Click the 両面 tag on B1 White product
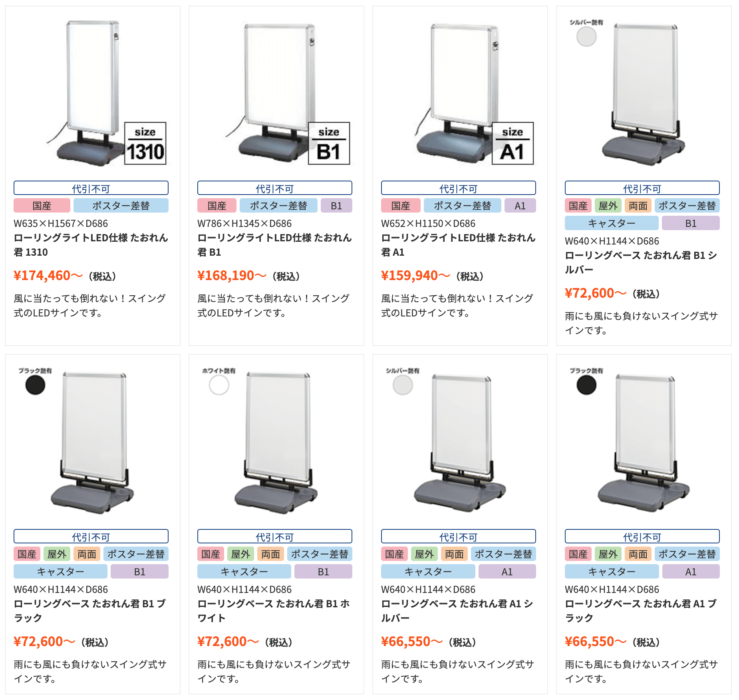 pyautogui.click(x=270, y=554)
